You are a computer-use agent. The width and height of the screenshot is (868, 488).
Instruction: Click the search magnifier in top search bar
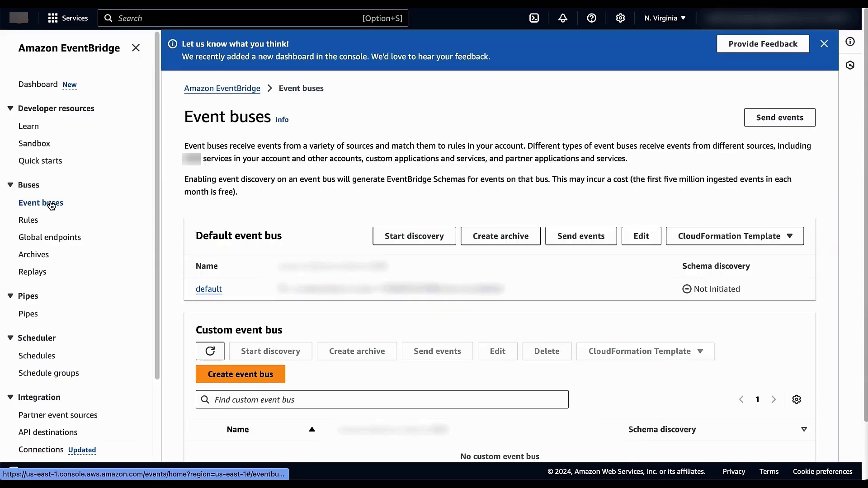(x=108, y=18)
